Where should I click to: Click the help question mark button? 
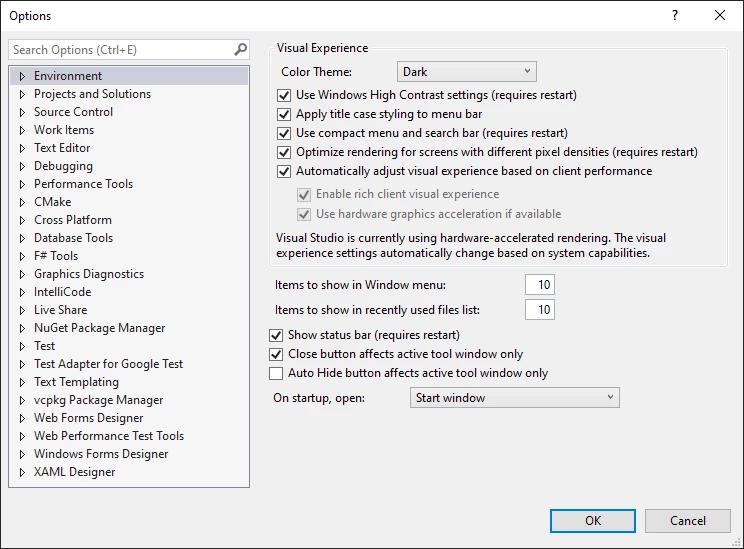point(675,15)
